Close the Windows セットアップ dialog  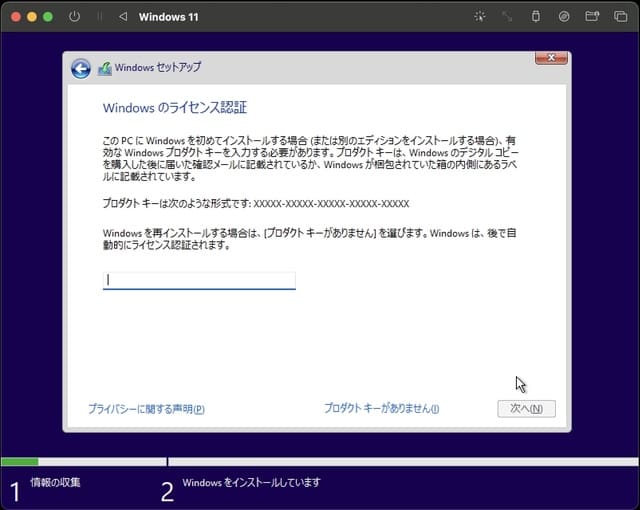pyautogui.click(x=551, y=59)
